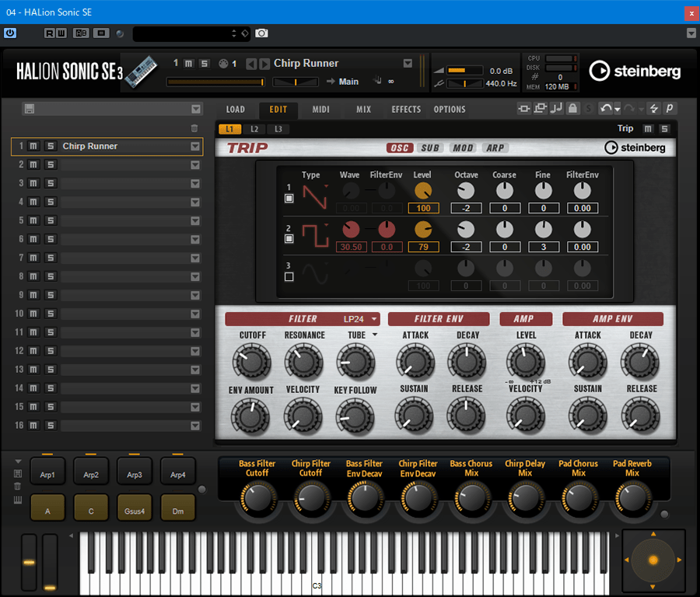This screenshot has height=597, width=700.
Task: Click the save pad icon beside trigger pads
Action: click(x=18, y=474)
